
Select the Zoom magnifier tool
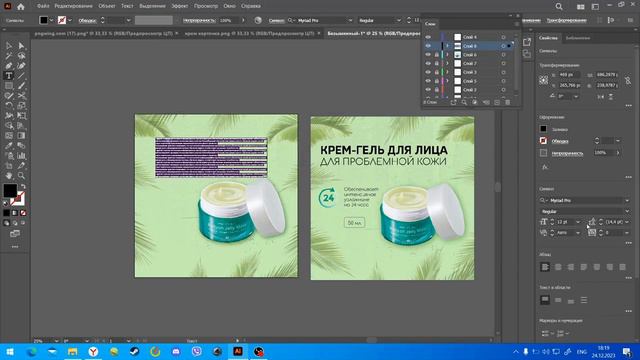21,176
